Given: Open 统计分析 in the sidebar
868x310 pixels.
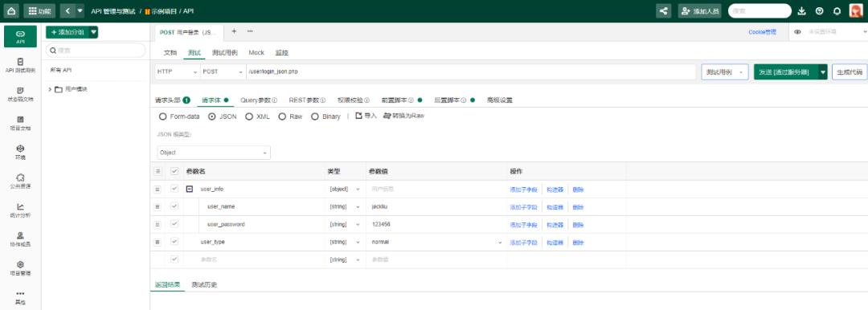Looking at the screenshot, I should [x=20, y=210].
